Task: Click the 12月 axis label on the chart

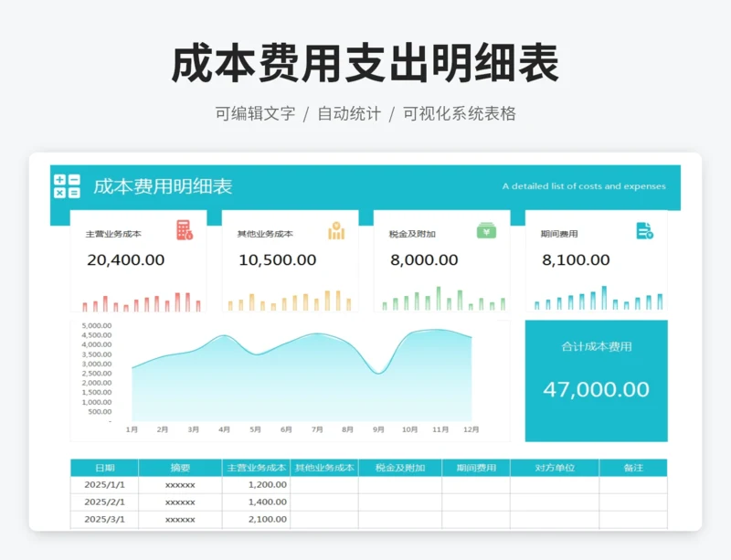Action: (x=471, y=429)
